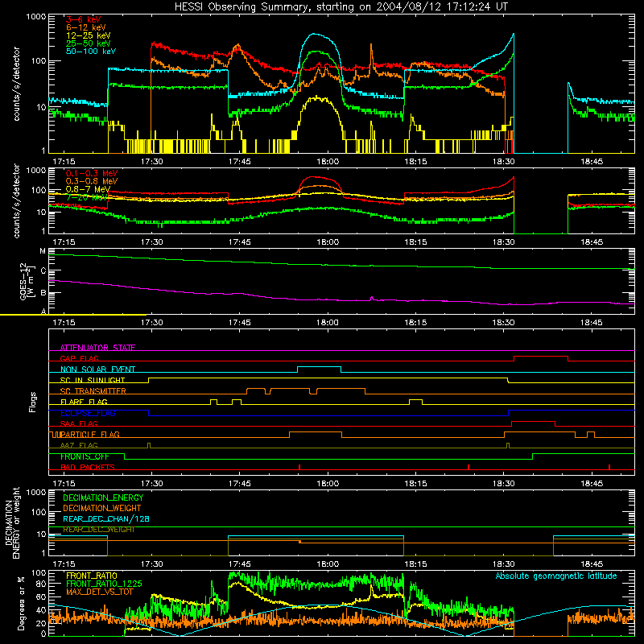Click the 'ATTENUATOR_STATE' flag label
This screenshot has height=644, width=644.
(97, 348)
